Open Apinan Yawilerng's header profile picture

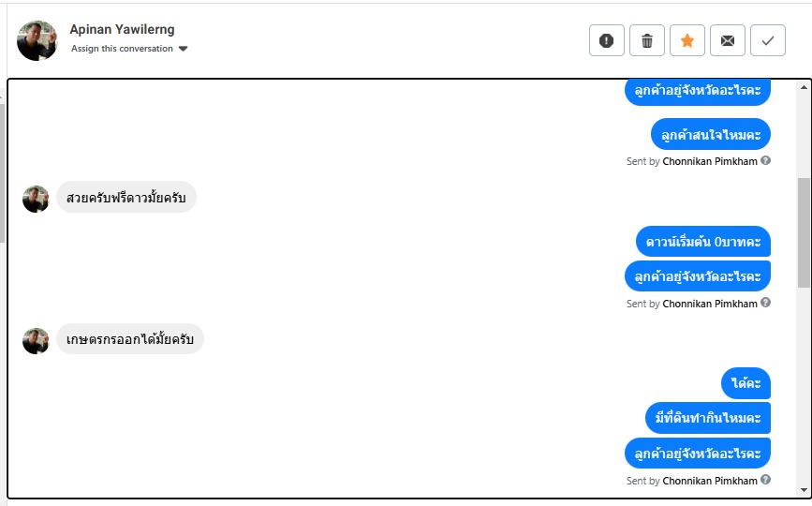[37, 40]
